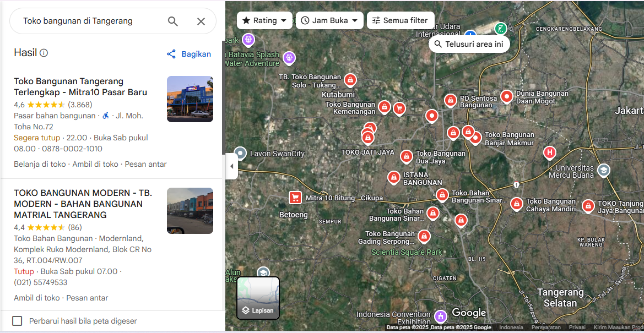
Task: Click the Kirim Masukan Produk footer link
Action: pos(619,327)
